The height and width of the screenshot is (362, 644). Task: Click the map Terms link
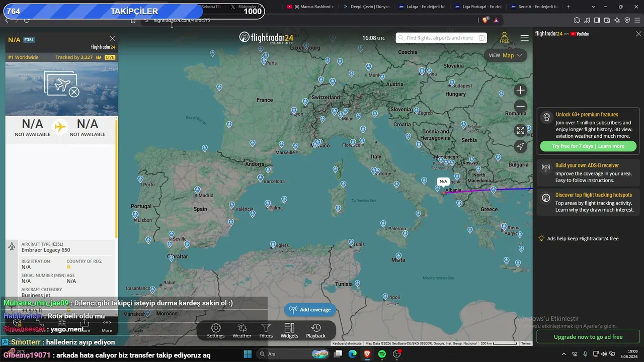[526, 343]
